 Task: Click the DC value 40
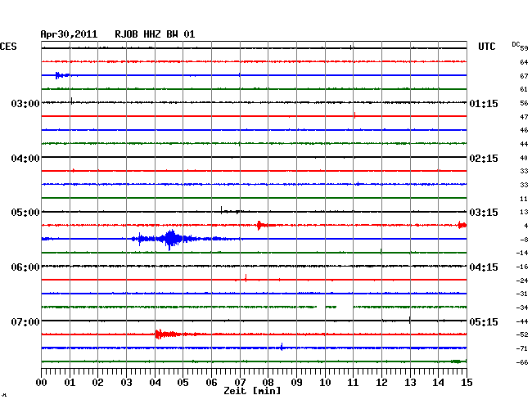click(x=524, y=158)
